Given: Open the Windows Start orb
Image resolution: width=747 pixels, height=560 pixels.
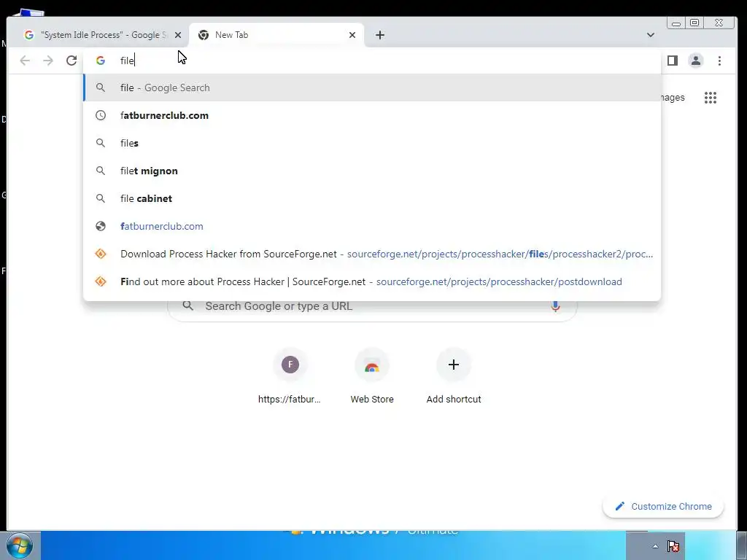Looking at the screenshot, I should click(20, 545).
